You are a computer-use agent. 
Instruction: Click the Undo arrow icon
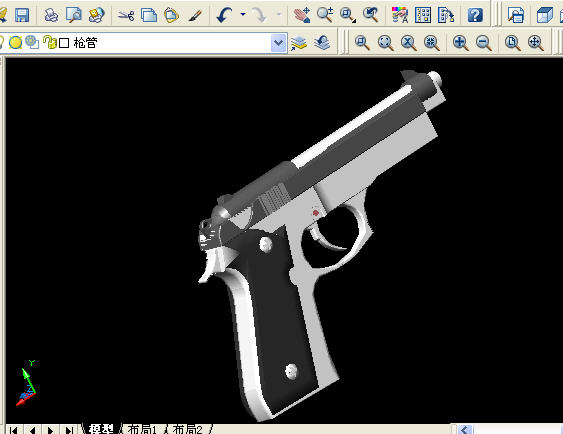[x=224, y=15]
